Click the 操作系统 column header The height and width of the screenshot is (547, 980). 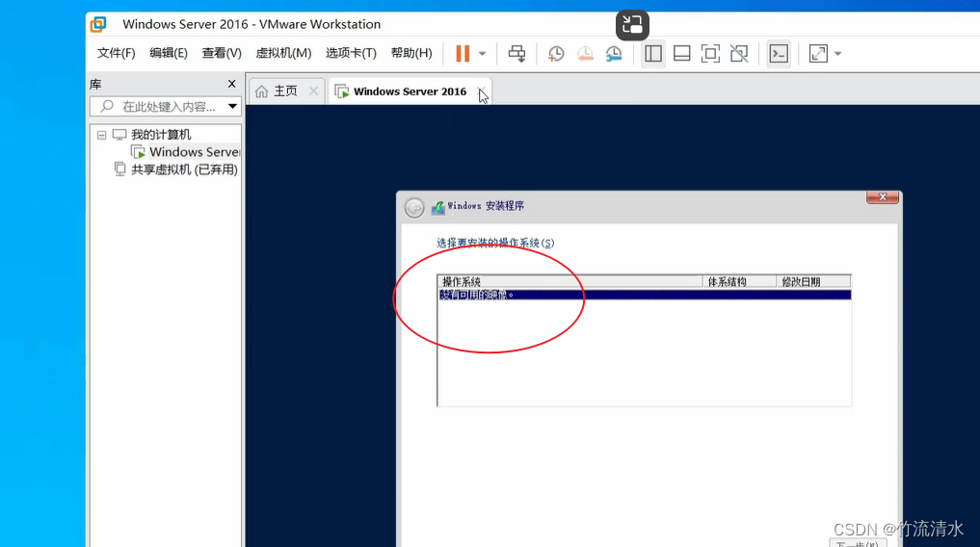570,281
